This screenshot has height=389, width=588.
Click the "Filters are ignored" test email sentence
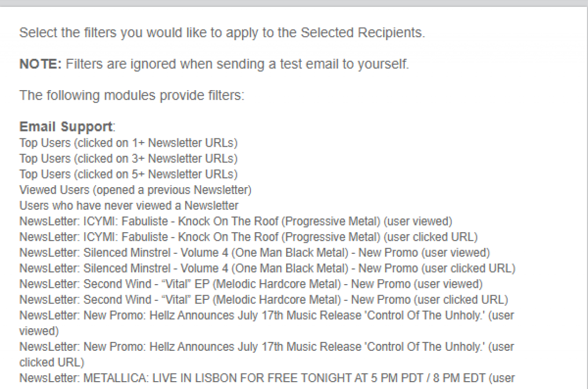(x=237, y=64)
